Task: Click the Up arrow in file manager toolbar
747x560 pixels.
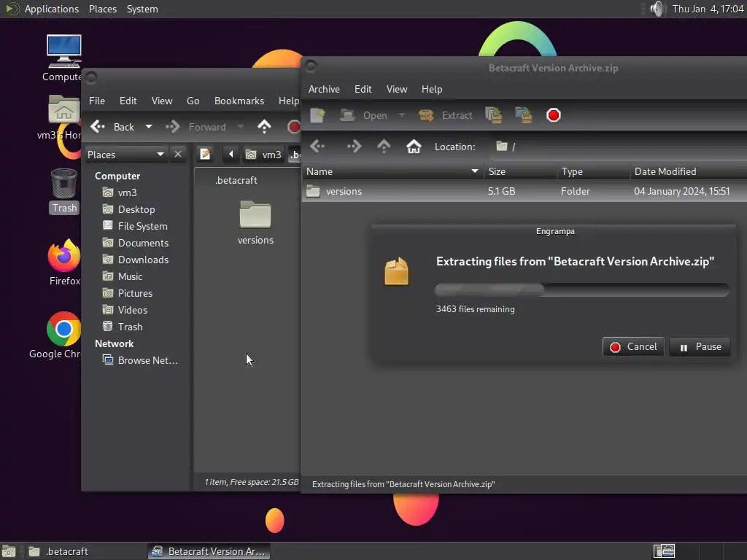Action: tap(264, 127)
